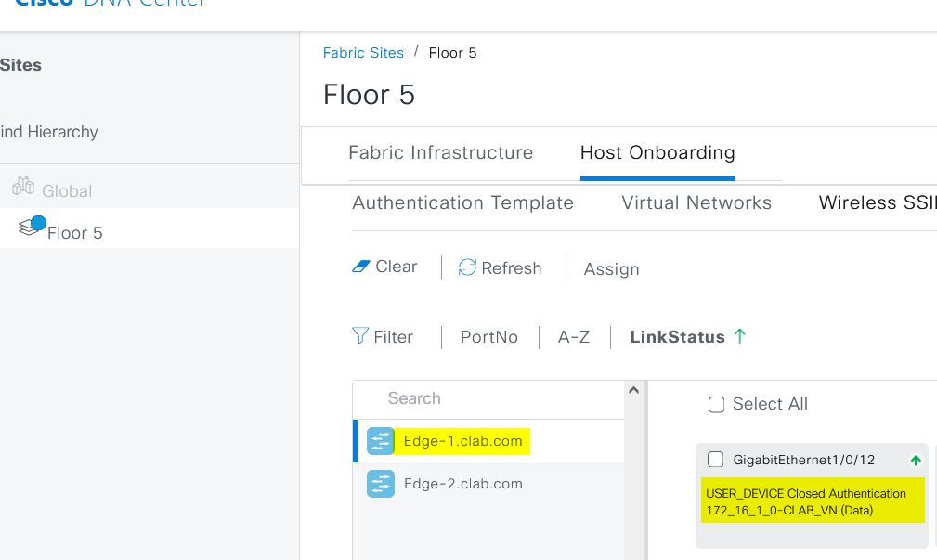Click the LinkStatus ascending arrow icon

(740, 336)
